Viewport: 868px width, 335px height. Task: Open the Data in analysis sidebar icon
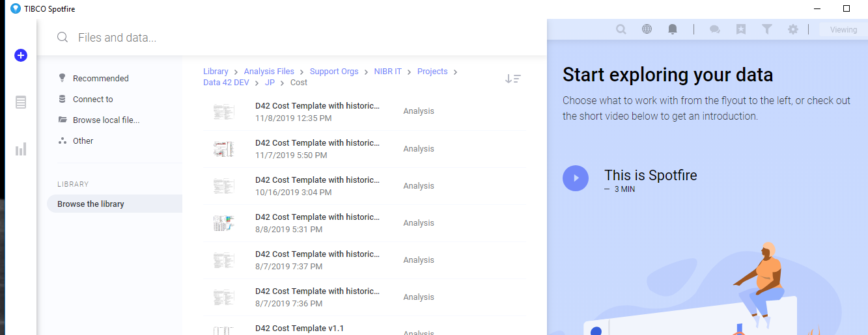click(x=21, y=103)
